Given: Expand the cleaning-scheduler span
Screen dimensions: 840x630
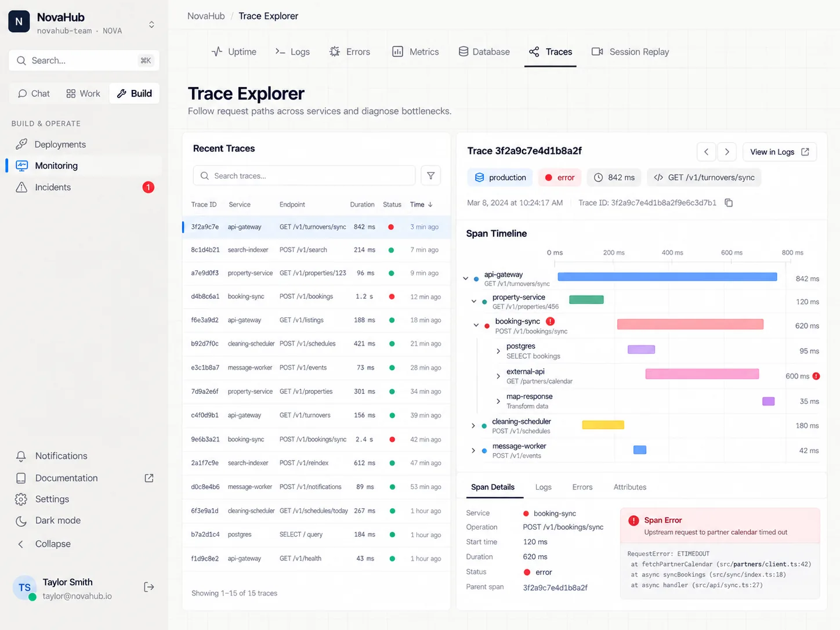Looking at the screenshot, I should click(x=473, y=426).
